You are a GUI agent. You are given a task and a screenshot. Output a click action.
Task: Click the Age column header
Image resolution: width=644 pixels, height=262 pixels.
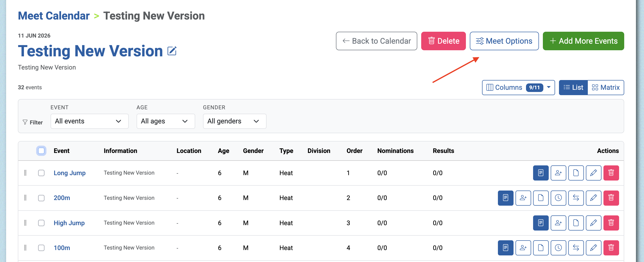click(223, 151)
